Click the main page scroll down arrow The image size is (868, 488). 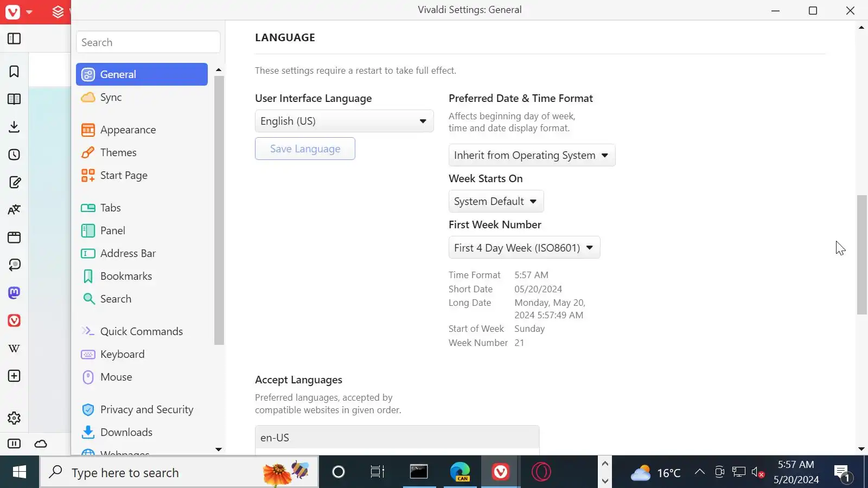pos(861,449)
